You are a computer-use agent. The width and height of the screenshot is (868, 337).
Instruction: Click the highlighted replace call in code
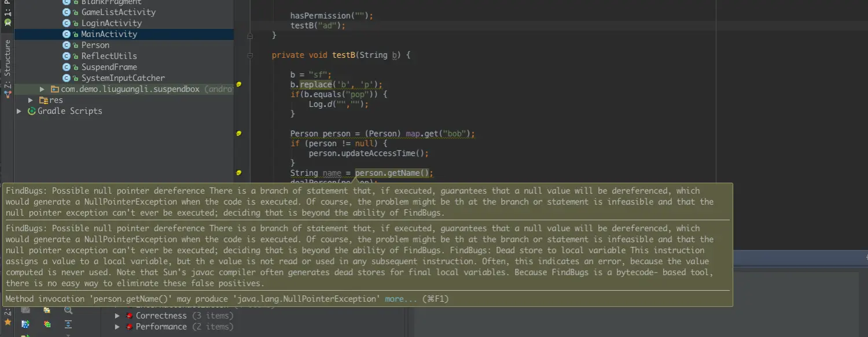coord(316,84)
